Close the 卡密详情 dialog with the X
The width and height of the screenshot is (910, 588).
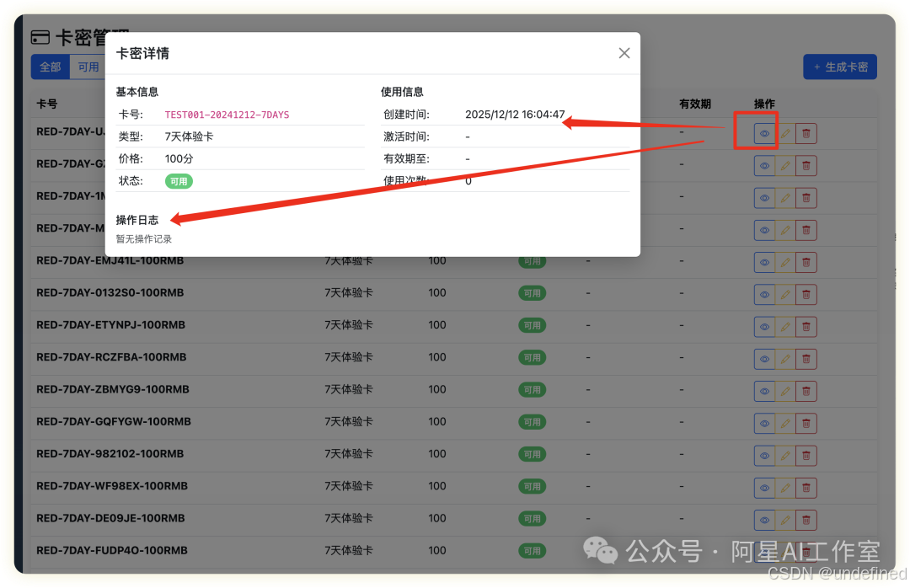(624, 53)
